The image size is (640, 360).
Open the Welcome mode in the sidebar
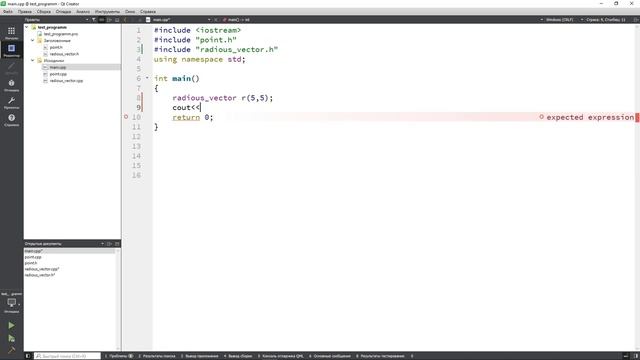tap(11, 33)
